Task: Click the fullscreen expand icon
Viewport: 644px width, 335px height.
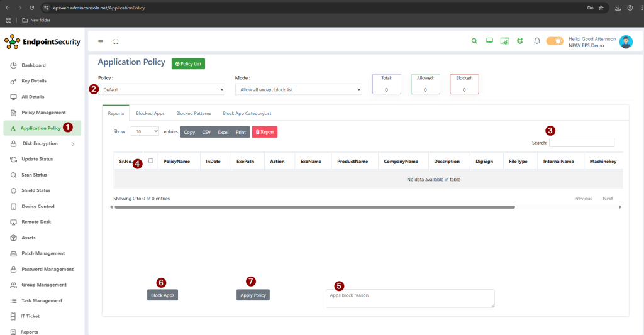Action: click(116, 42)
